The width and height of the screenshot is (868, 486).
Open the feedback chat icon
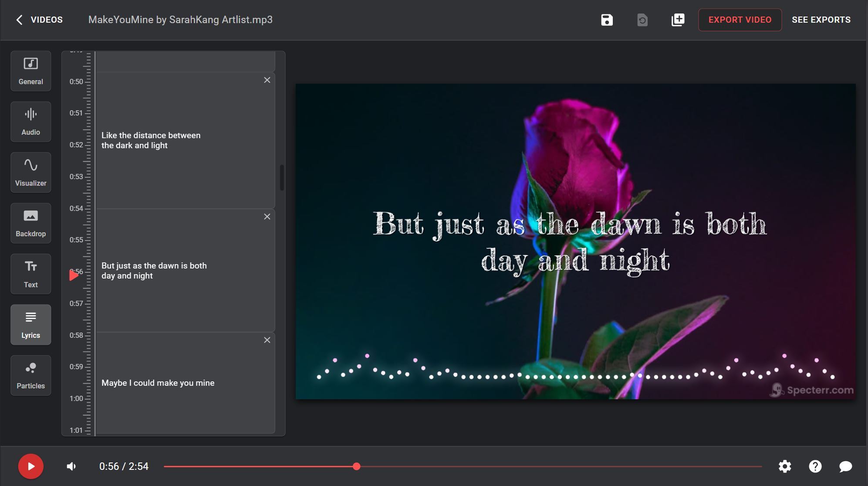(x=845, y=466)
